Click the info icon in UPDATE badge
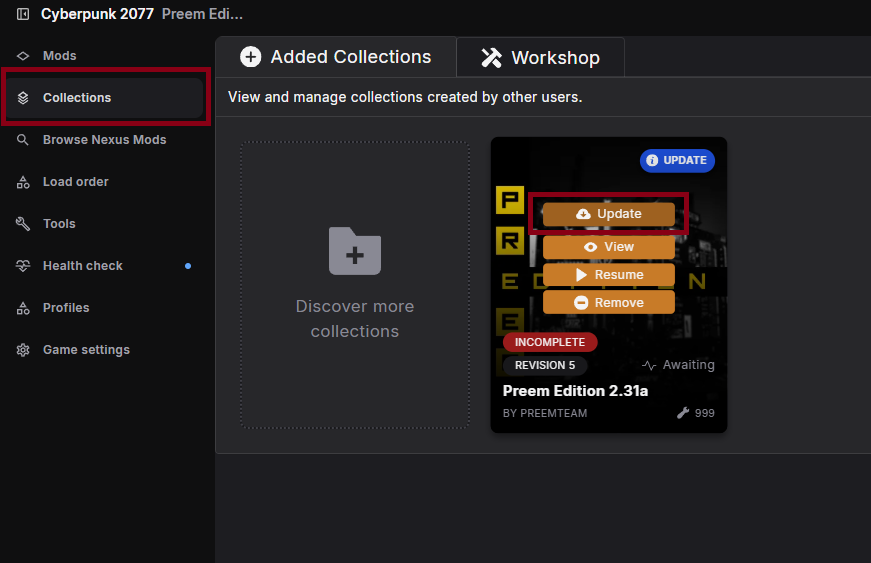871x563 pixels. point(652,160)
